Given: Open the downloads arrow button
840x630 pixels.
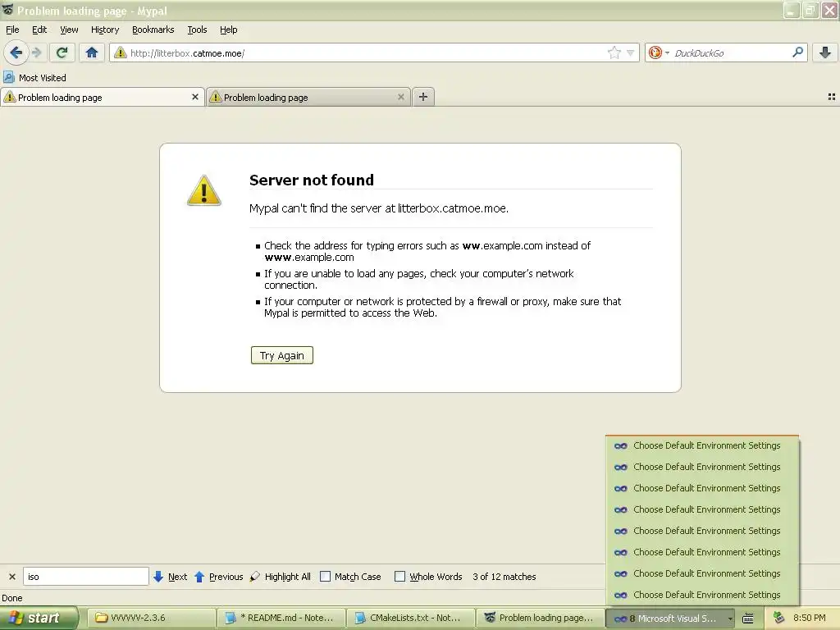Looking at the screenshot, I should [x=825, y=52].
